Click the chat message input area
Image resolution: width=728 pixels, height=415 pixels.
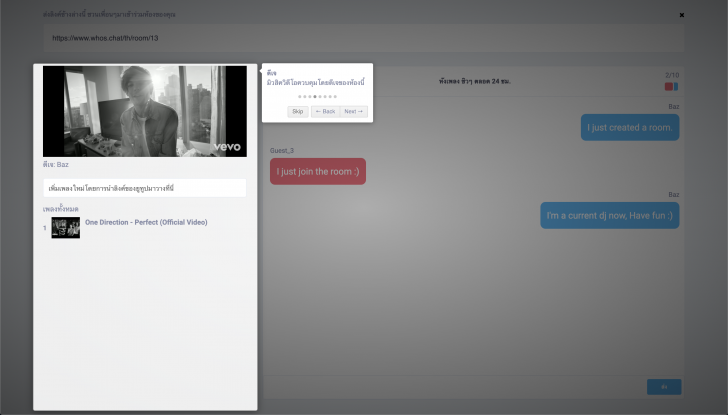(x=454, y=387)
